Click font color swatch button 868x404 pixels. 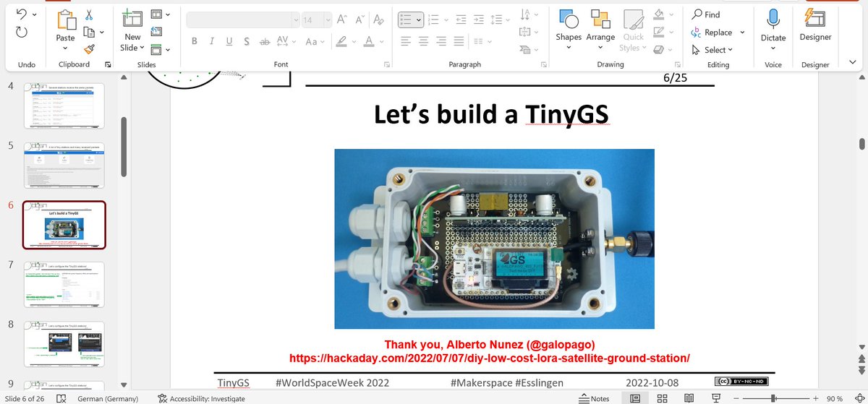(x=369, y=41)
